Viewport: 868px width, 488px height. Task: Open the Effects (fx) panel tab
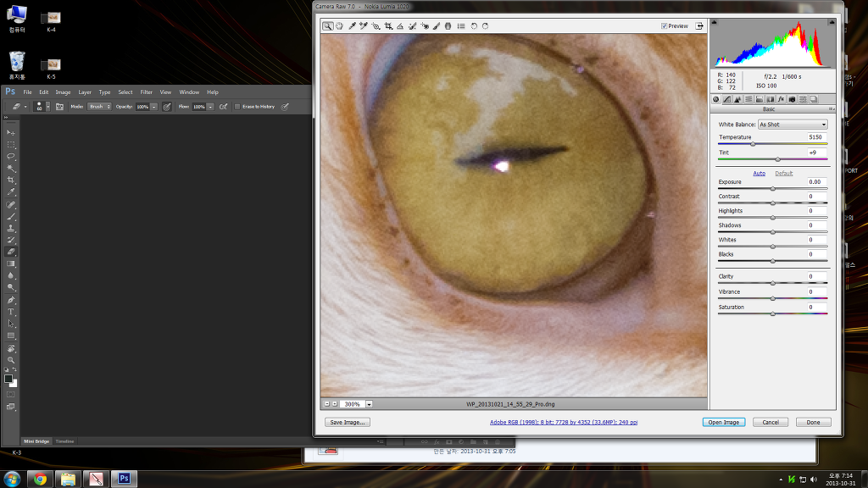tap(781, 99)
